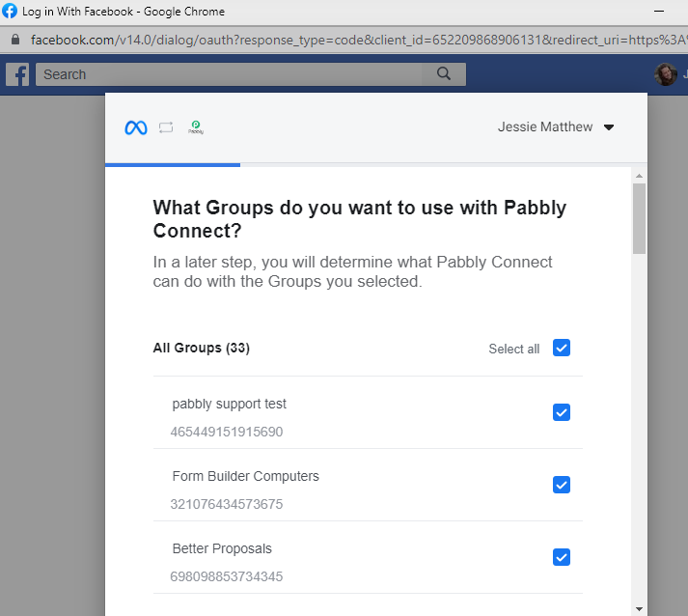Click the Facebook logo in blue header
This screenshot has width=688, height=616.
click(17, 74)
